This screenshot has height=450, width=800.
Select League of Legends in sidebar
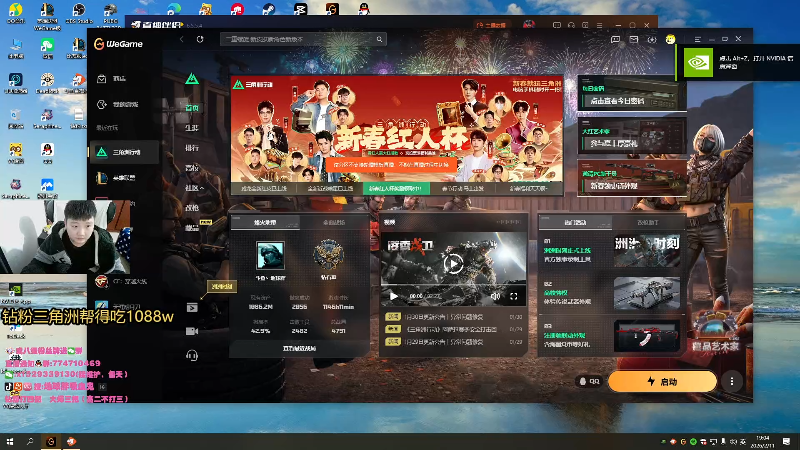click(x=124, y=178)
